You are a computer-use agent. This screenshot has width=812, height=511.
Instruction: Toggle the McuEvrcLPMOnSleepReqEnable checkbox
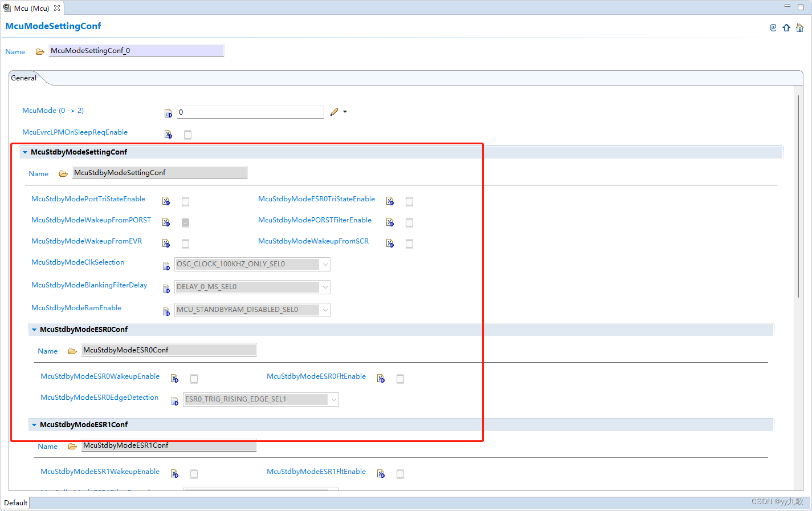[187, 135]
